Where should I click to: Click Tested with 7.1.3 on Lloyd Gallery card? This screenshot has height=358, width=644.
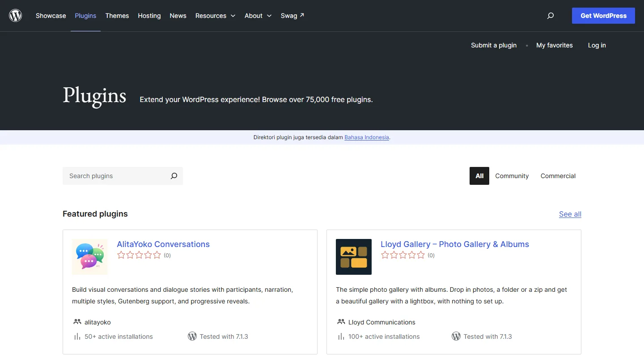[487, 337]
